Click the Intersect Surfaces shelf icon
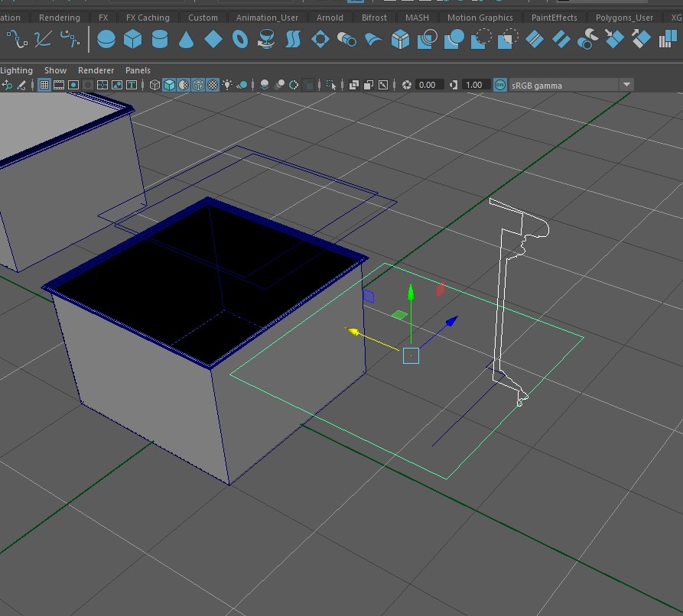 coord(454,39)
